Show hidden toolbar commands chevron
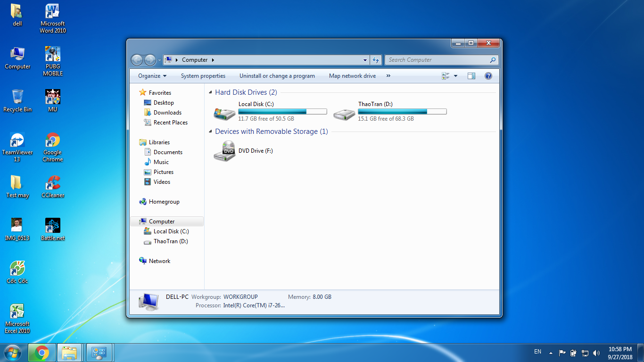The width and height of the screenshot is (644, 362). [388, 76]
